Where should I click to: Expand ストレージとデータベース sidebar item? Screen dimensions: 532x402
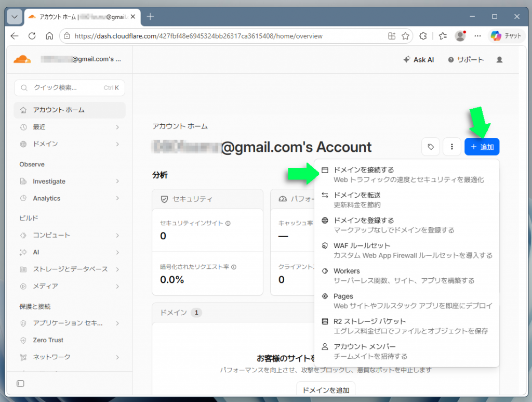[x=70, y=269]
